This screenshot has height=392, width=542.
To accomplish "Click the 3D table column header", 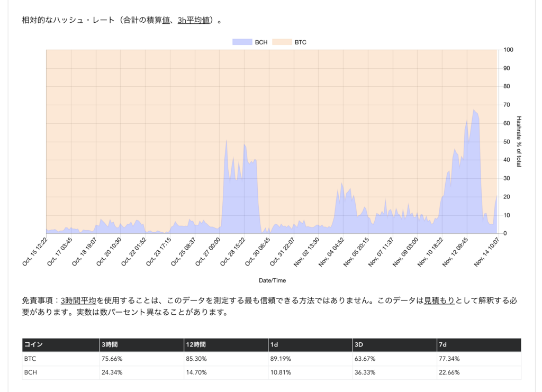I will coord(395,345).
